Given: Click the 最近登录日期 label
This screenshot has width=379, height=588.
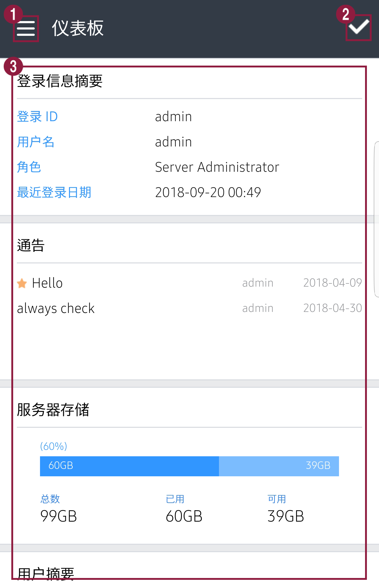Looking at the screenshot, I should tap(54, 192).
